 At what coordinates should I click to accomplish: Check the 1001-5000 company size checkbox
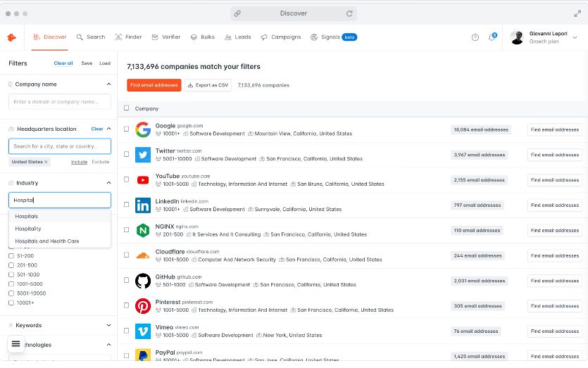pos(11,284)
